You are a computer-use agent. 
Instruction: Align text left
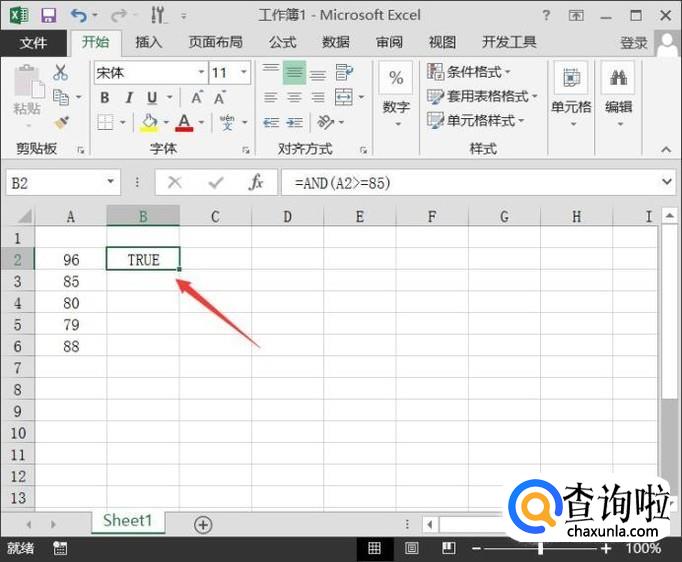pos(271,97)
